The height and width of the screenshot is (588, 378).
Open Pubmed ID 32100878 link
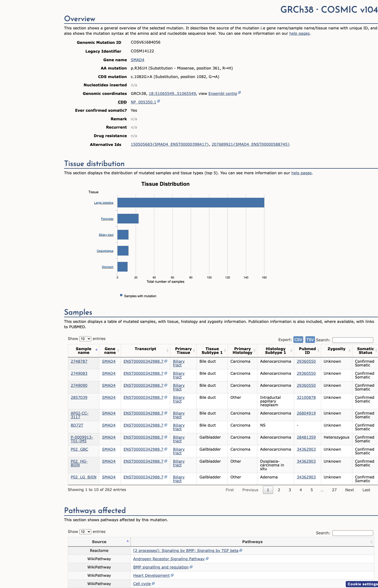(306, 397)
